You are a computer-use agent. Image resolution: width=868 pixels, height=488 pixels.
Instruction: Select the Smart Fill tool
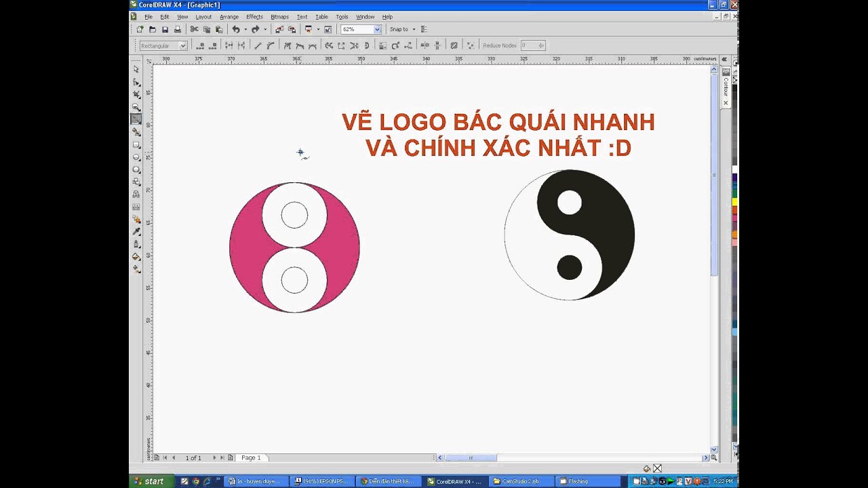[x=136, y=132]
